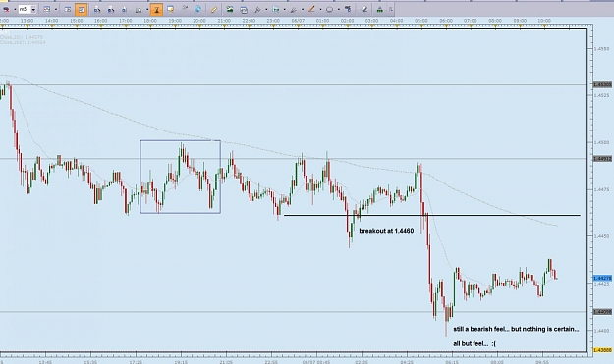Open the chart type dropdown arrow
Image resolution: width=614 pixels, height=364 pixels.
coord(56,10)
